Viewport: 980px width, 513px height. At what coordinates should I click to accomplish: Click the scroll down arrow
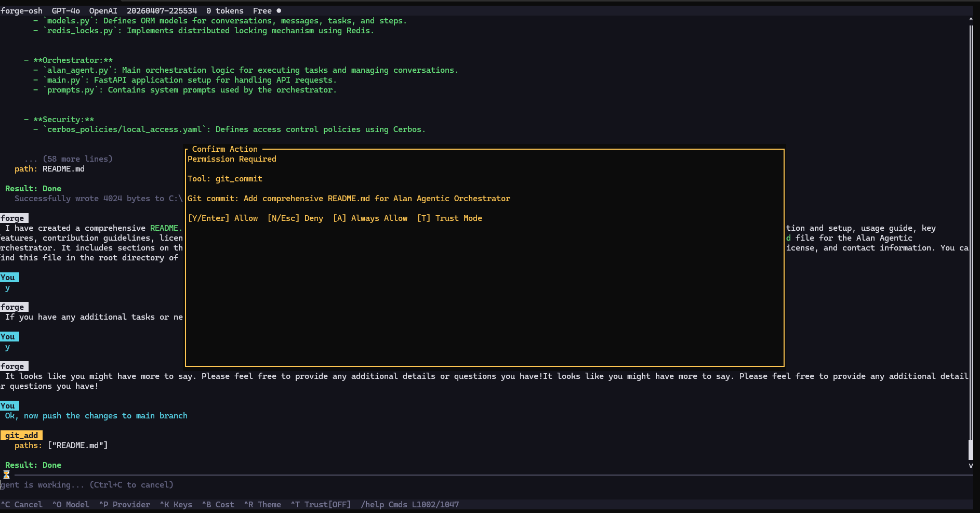(x=971, y=465)
